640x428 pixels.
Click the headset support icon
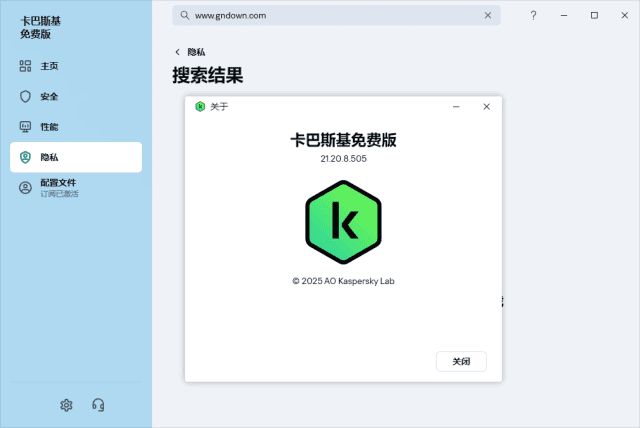(x=98, y=405)
